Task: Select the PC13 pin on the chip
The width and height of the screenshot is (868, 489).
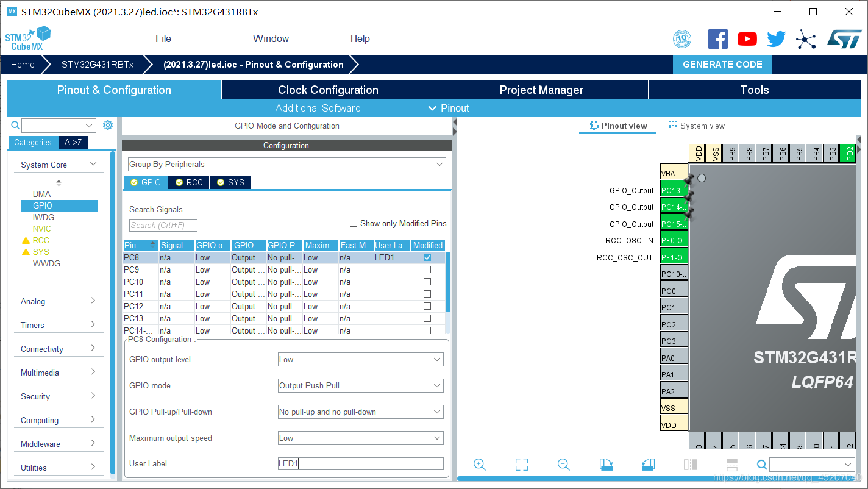Action: 674,190
